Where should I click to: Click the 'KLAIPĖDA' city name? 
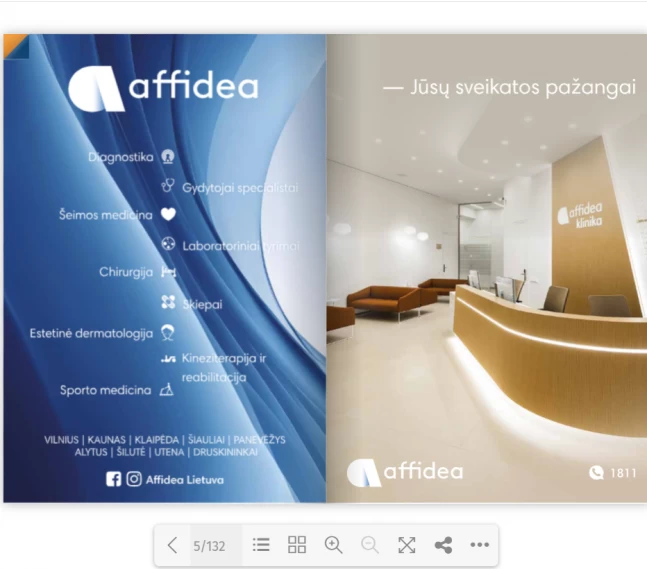157,440
